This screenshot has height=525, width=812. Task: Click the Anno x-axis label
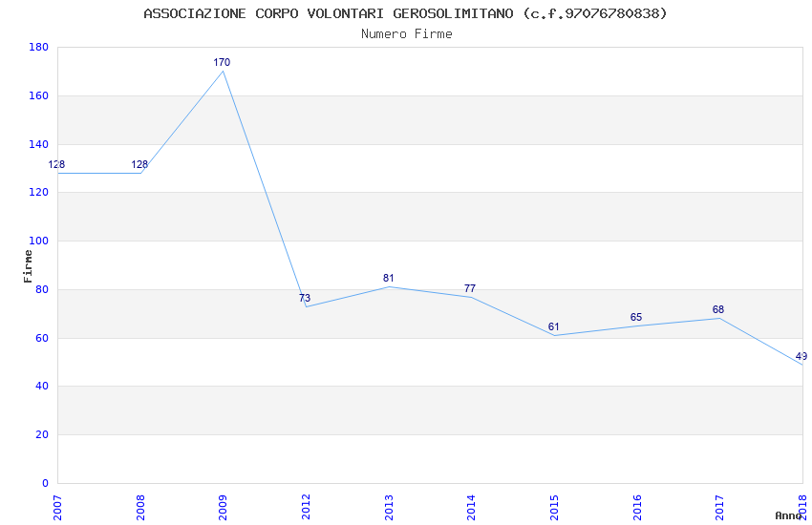788,515
